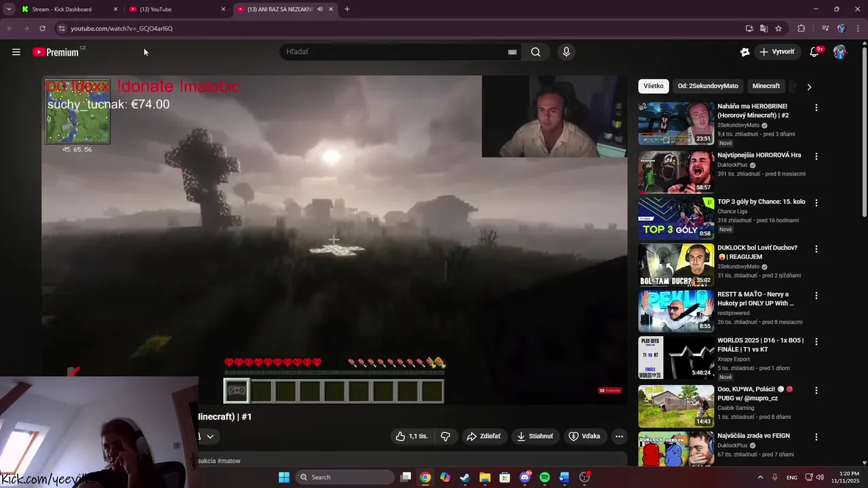Open the on-screen keyboard in search box
The height and width of the screenshot is (488, 868).
[512, 52]
